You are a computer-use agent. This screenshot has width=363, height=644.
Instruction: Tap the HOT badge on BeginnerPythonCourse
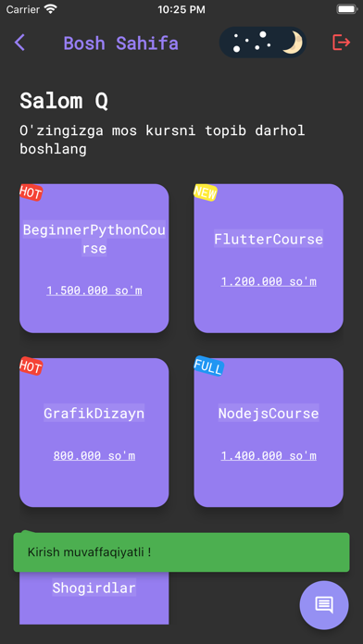[x=31, y=192]
